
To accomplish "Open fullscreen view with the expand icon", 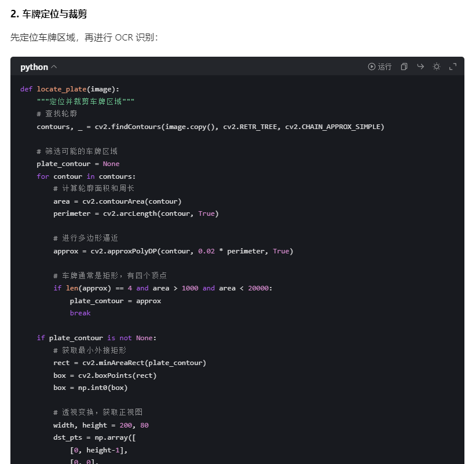I will [x=453, y=67].
